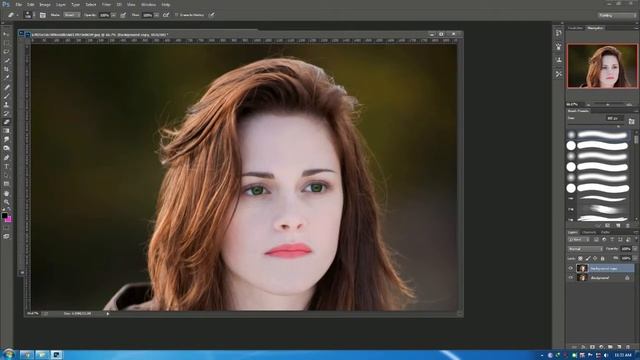Open the Opacity slider arrow in options bar
The height and width of the screenshot is (360, 640).
tap(113, 15)
